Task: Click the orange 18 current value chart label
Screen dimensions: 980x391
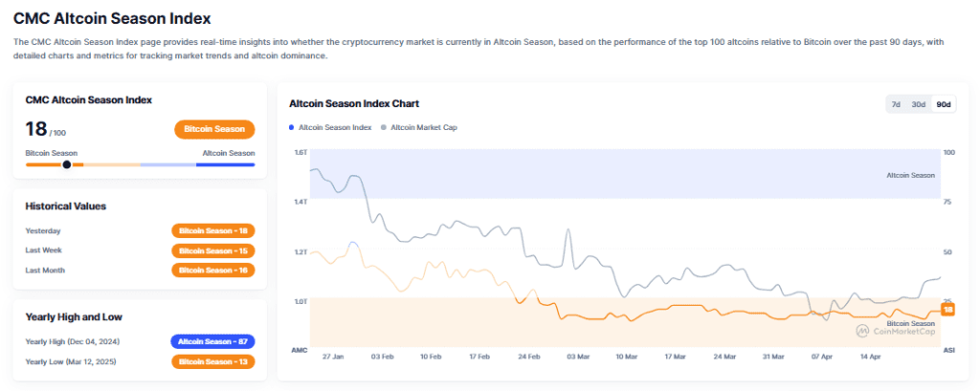Action: [948, 310]
